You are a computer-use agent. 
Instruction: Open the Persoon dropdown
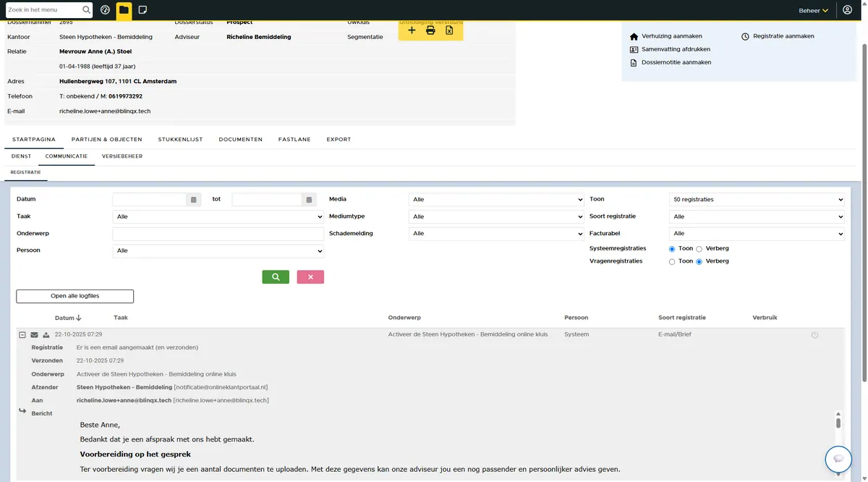click(x=218, y=250)
